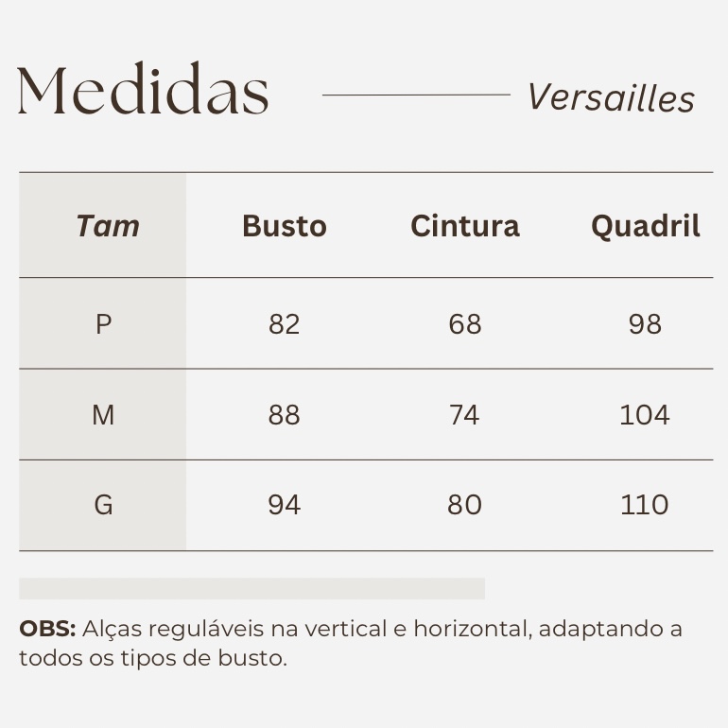The image size is (728, 728).
Task: Click size M row label
Action: (103, 414)
